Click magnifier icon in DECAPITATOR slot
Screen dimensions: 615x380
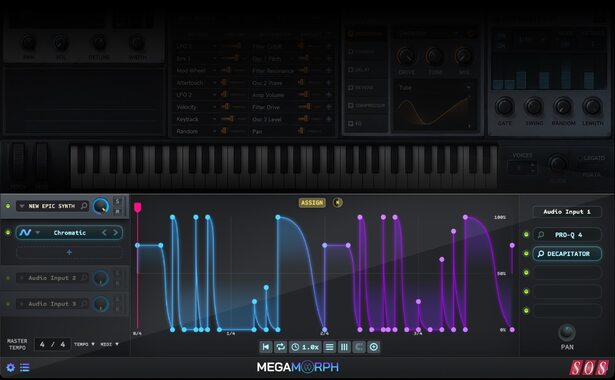(x=541, y=254)
